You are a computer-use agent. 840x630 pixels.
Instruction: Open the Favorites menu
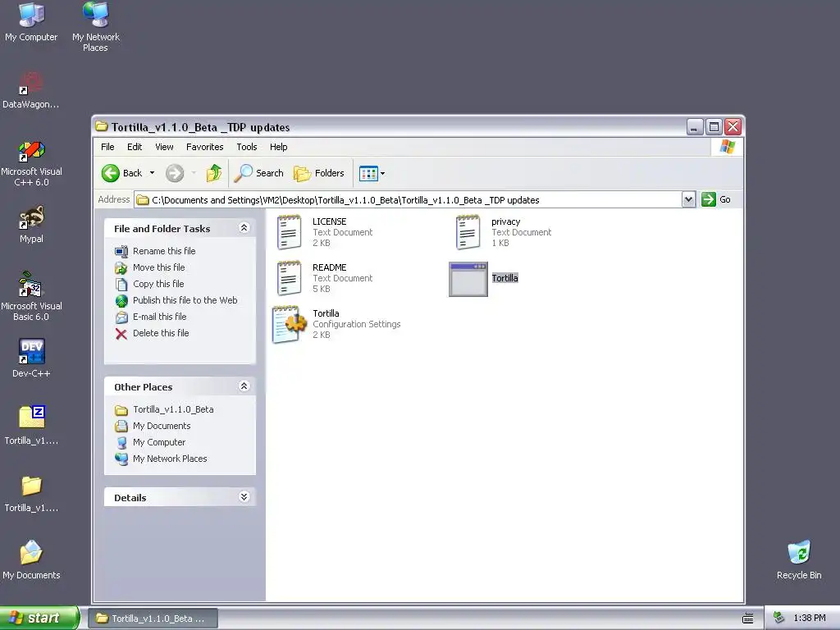point(204,147)
